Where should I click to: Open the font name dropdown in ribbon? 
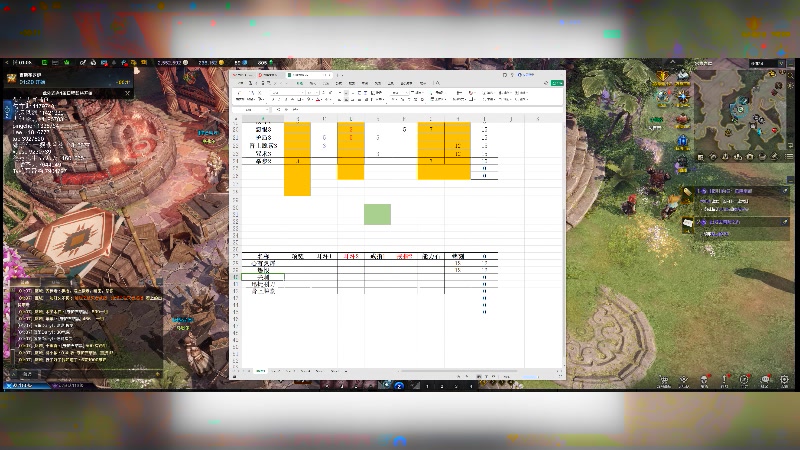302,93
